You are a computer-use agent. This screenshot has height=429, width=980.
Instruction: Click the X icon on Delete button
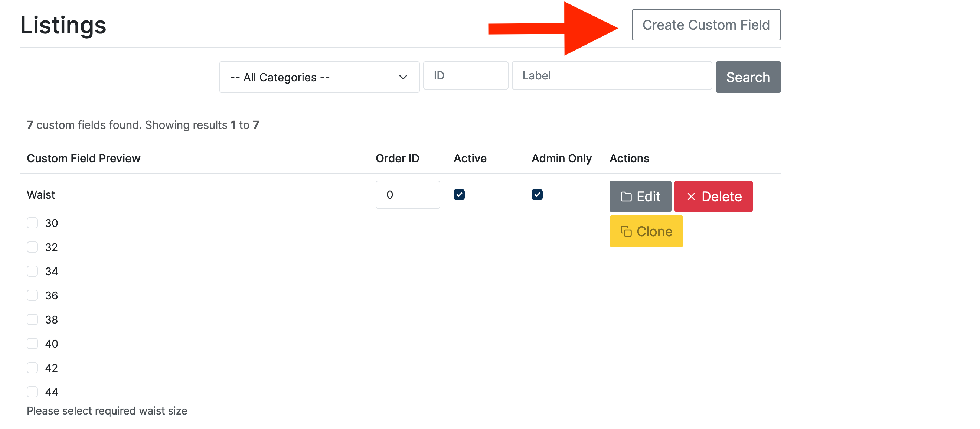point(691,197)
